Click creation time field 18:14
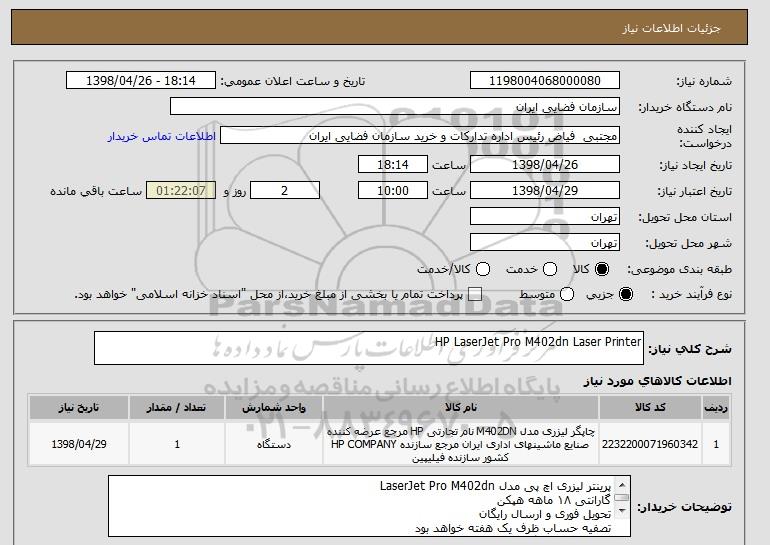 point(393,164)
